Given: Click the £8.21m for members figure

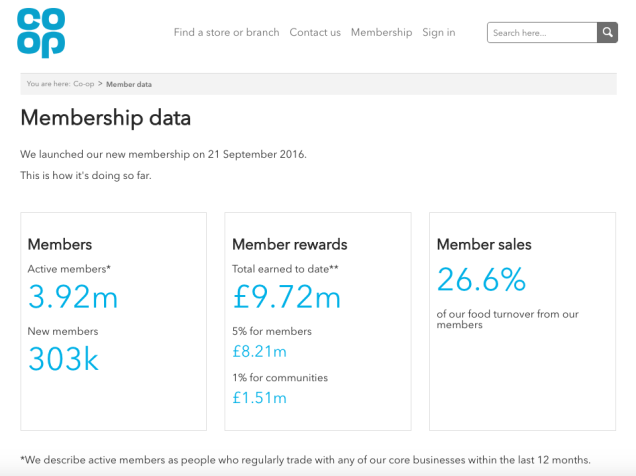Looking at the screenshot, I should click(x=259, y=351).
